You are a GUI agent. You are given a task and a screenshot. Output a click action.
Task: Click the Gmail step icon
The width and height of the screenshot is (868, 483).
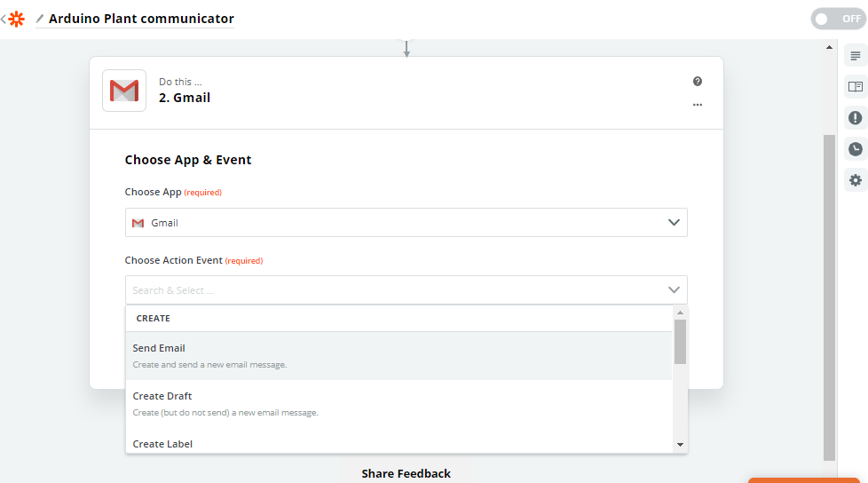[124, 91]
